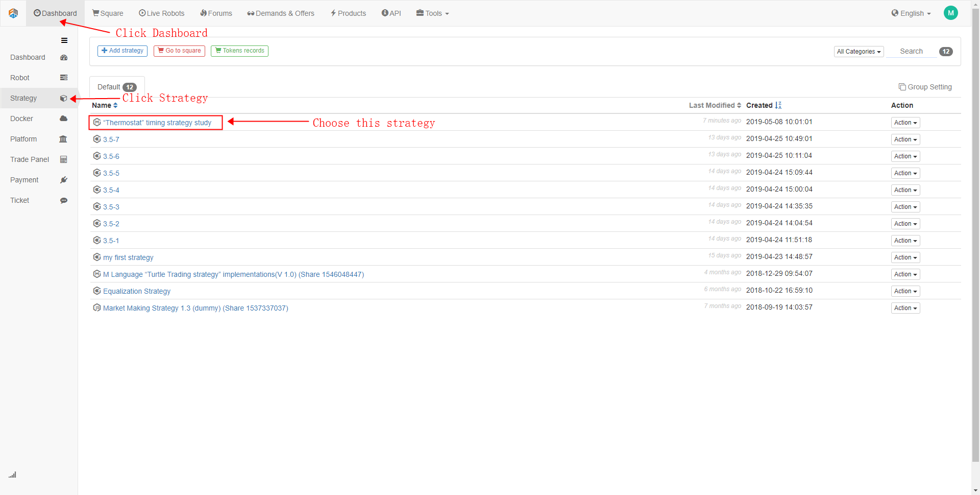
Task: Open the All Categories dropdown
Action: point(859,52)
